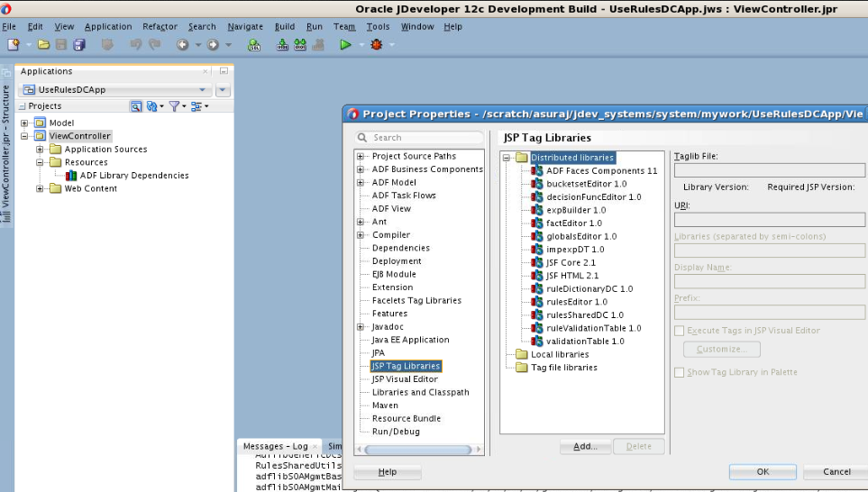Screen dimensions: 868x492
Task: Expand the Project Source Paths node
Action: [x=361, y=157]
